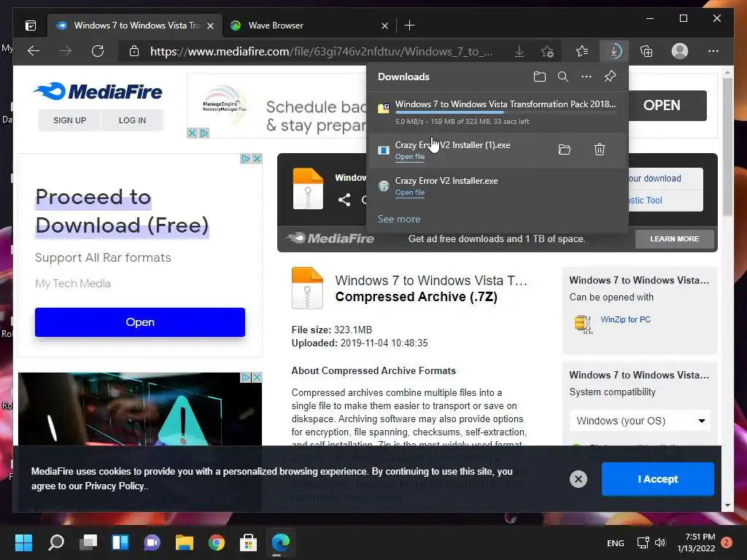Open the profile avatar menu
The width and height of the screenshot is (747, 560).
[x=679, y=51]
